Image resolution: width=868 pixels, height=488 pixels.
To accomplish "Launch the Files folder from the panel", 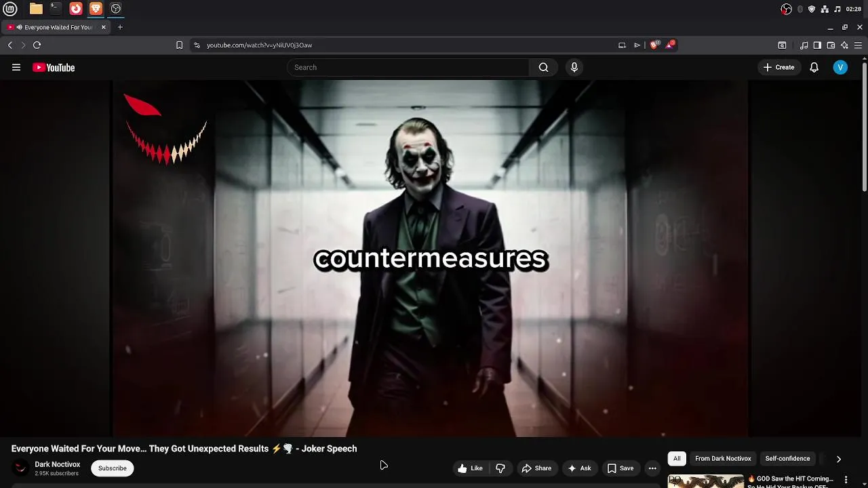I will click(36, 9).
